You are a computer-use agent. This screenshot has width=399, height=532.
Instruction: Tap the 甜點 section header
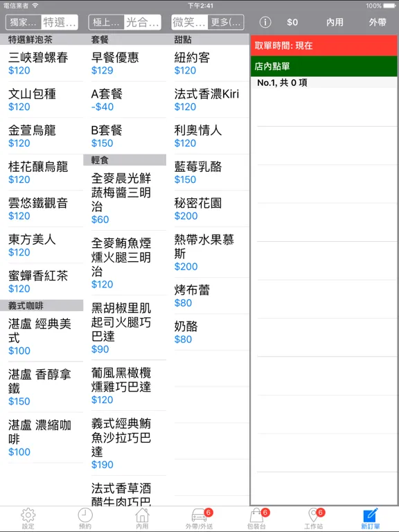(208, 39)
